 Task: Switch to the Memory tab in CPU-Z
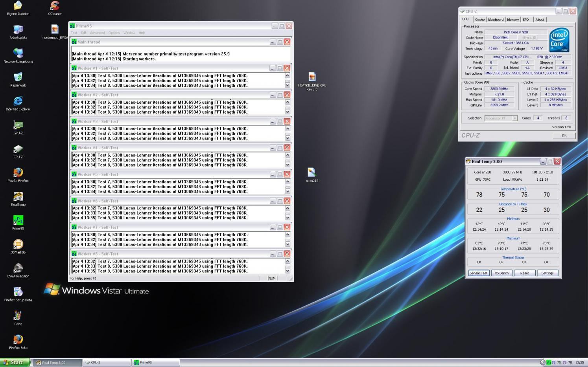(513, 20)
